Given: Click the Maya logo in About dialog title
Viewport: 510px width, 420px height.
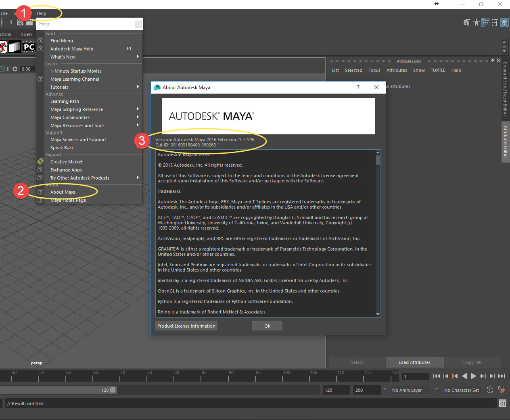Looking at the screenshot, I should pyautogui.click(x=158, y=87).
